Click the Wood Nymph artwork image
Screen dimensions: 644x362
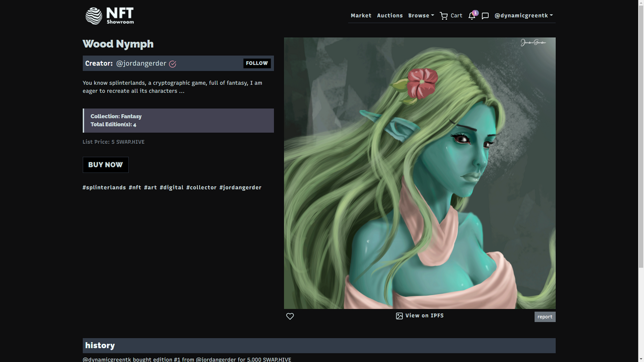click(x=420, y=173)
